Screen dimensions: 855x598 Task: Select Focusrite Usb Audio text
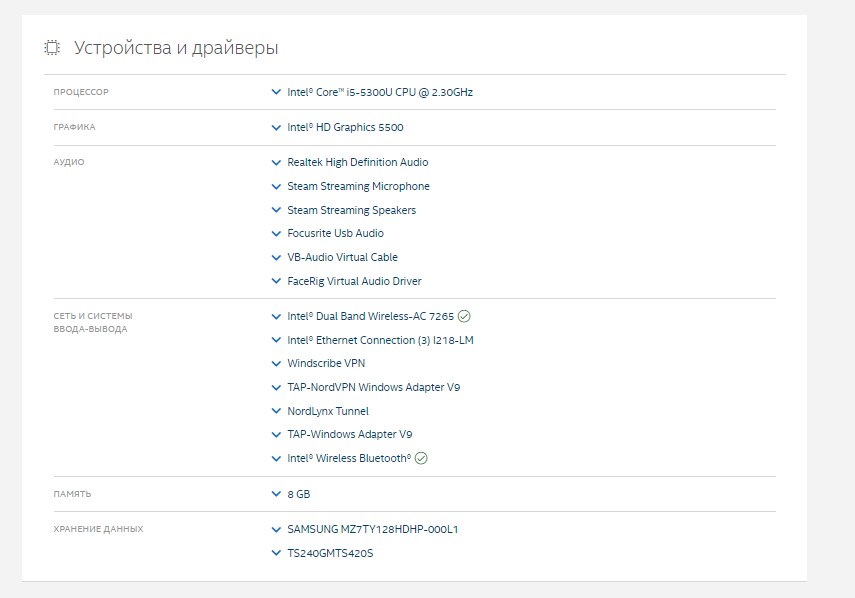pyautogui.click(x=335, y=233)
